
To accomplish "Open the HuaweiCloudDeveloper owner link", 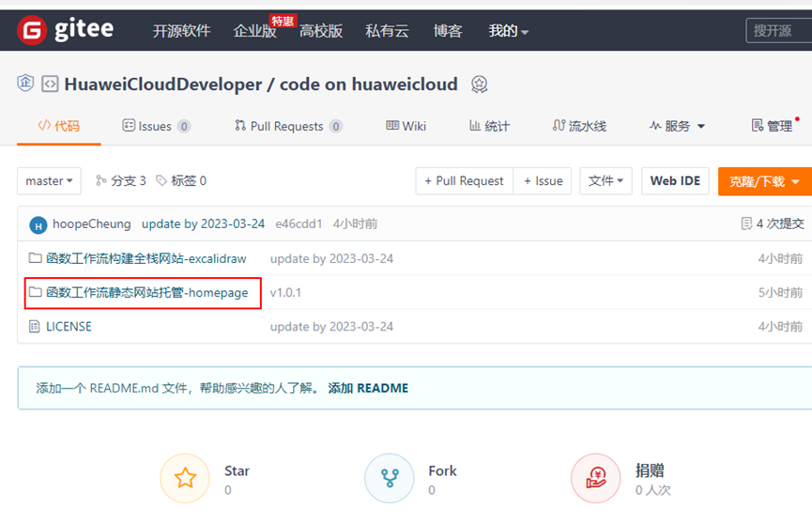I will pos(163,84).
